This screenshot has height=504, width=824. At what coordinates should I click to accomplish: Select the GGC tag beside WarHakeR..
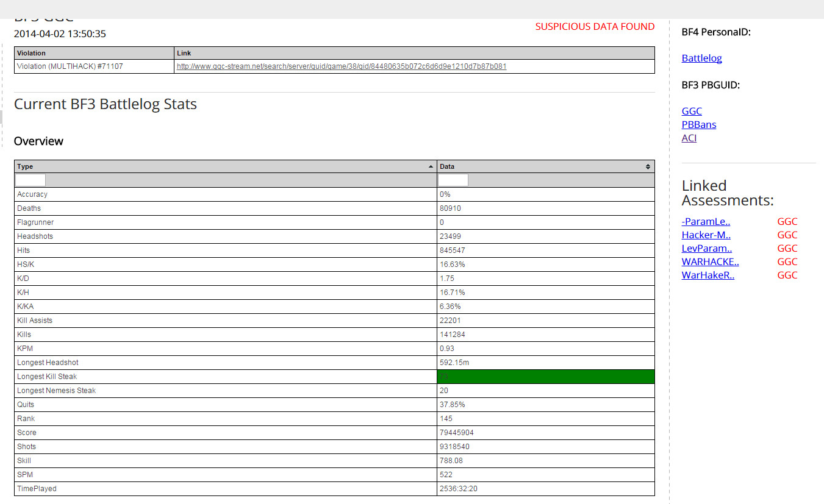tap(787, 275)
